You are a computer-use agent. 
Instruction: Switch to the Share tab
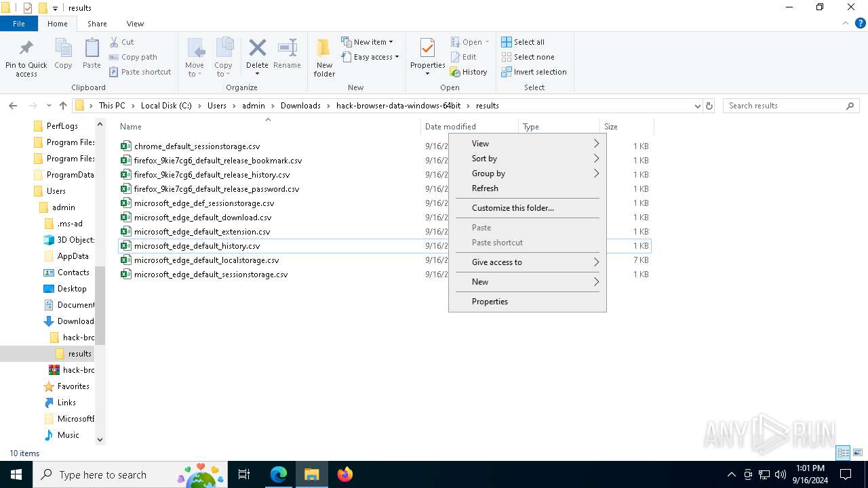pyautogui.click(x=97, y=24)
